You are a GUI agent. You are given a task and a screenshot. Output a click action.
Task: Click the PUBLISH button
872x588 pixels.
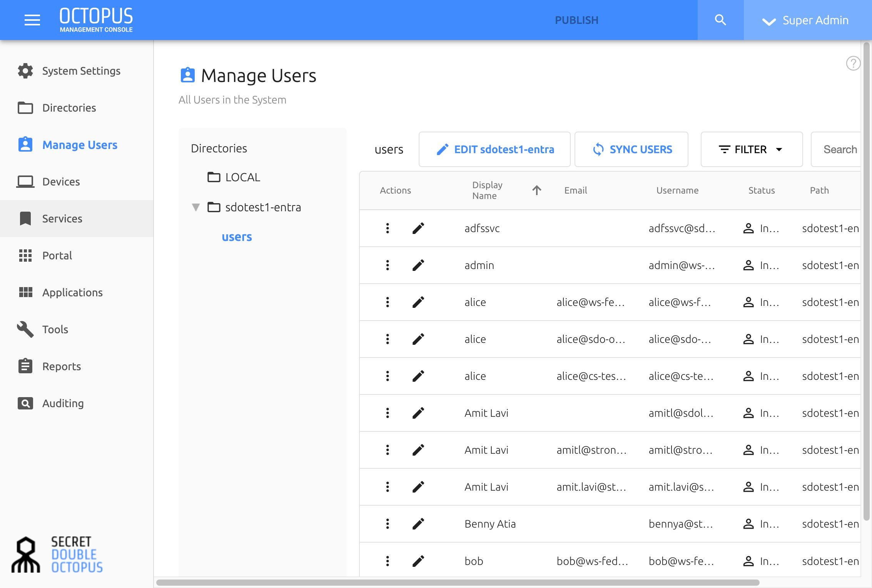click(x=576, y=20)
